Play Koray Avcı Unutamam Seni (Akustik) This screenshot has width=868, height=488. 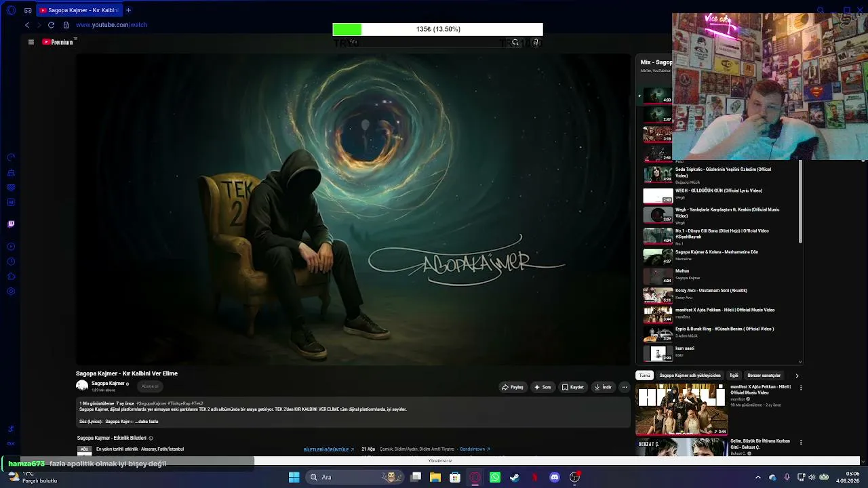[719, 295]
